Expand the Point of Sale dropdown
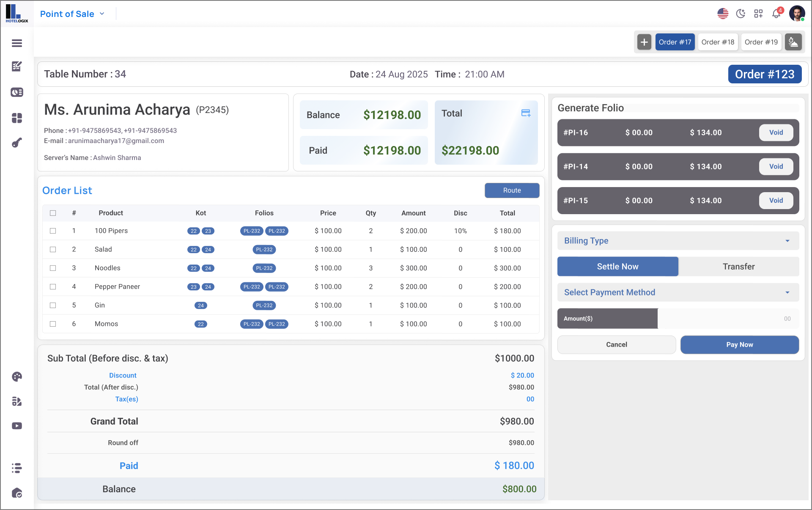The image size is (812, 510). pos(72,14)
